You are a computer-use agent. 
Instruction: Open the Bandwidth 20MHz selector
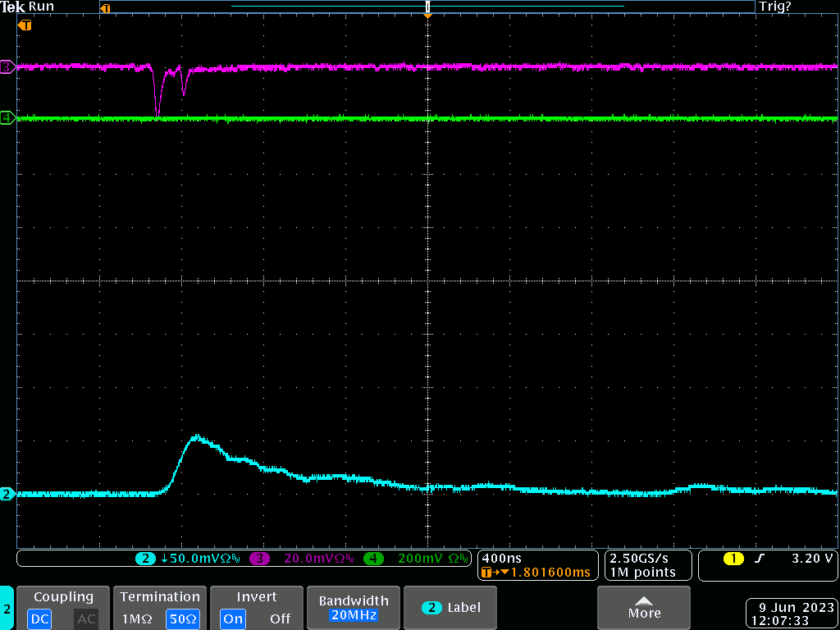click(x=352, y=608)
